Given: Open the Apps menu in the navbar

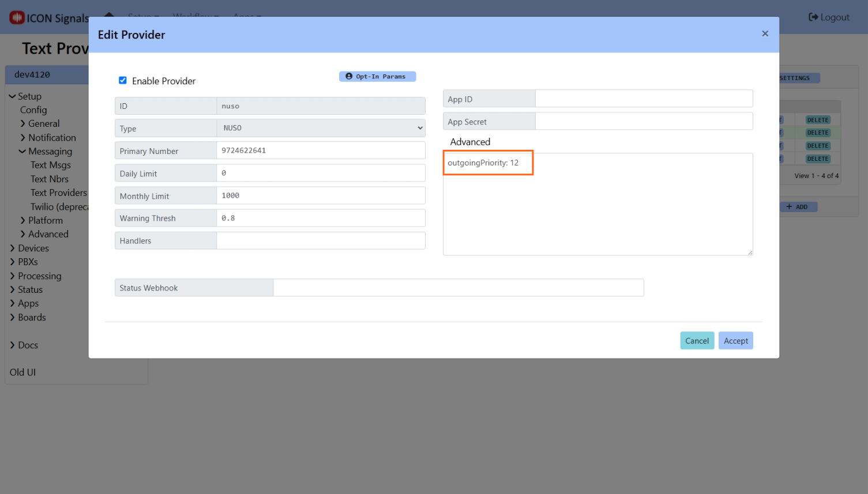Looking at the screenshot, I should point(247,17).
